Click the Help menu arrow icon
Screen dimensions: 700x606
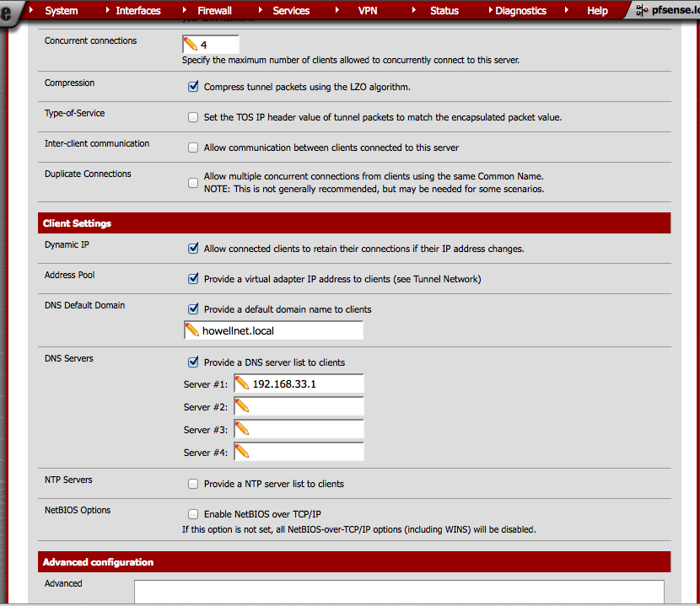[567, 10]
